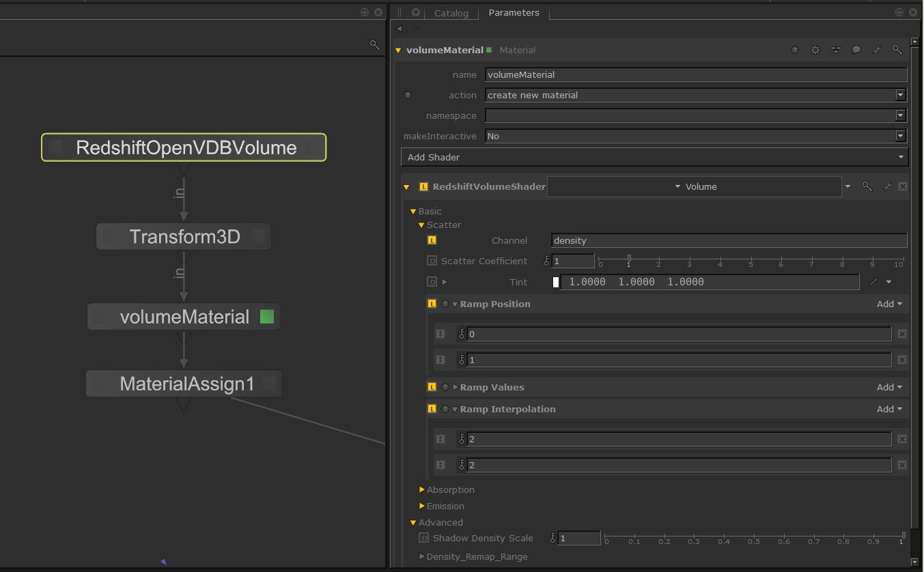The width and height of the screenshot is (924, 572).
Task: Open the makeInteractive dropdown set to No
Action: tap(695, 136)
